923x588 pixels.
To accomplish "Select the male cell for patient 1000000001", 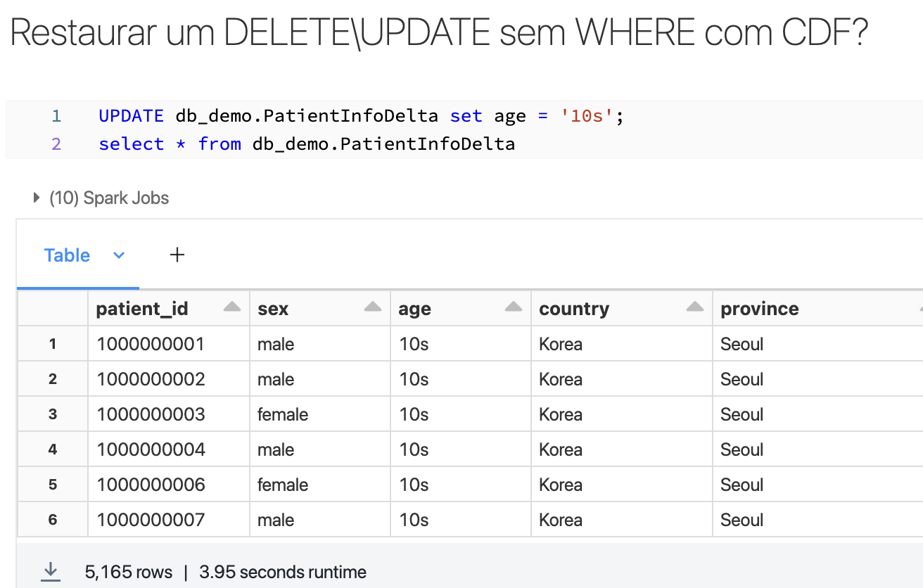I will (320, 344).
